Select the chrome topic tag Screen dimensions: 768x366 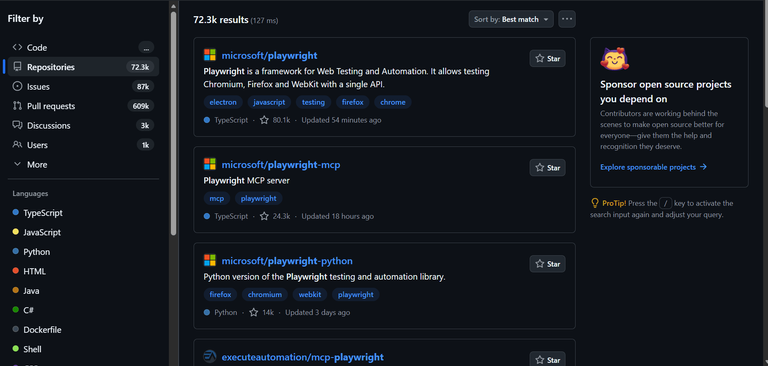[x=393, y=102]
